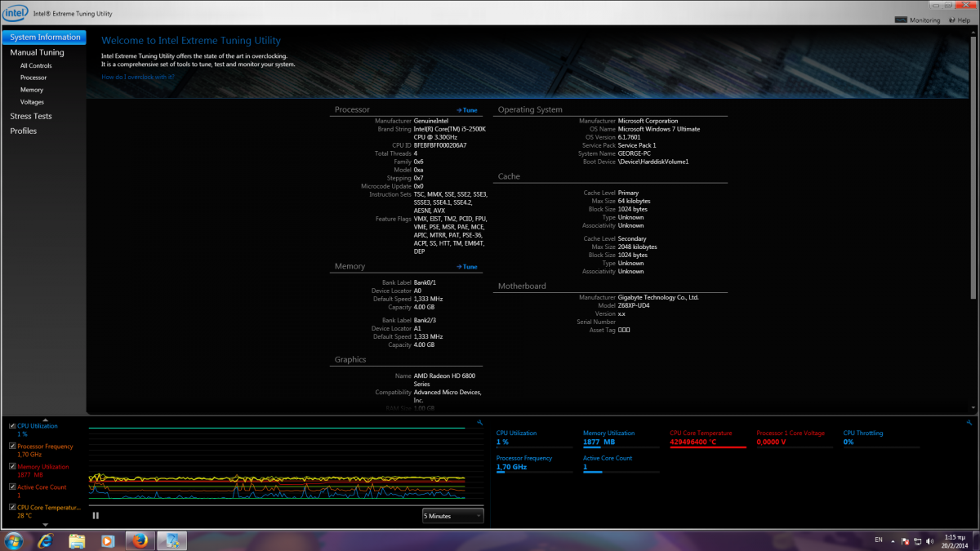
Task: Open the Stress Tests section
Action: [31, 116]
